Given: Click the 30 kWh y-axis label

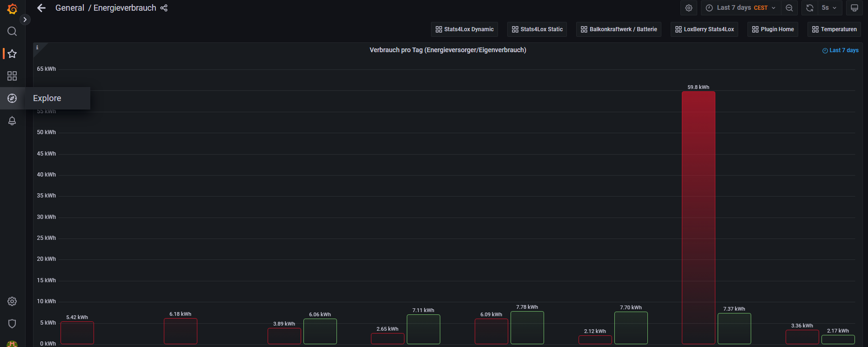Looking at the screenshot, I should pos(47,217).
